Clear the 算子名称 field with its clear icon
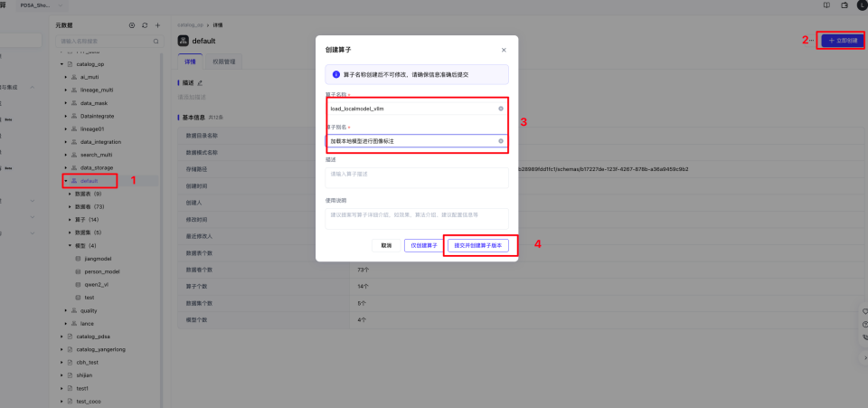 click(501, 109)
